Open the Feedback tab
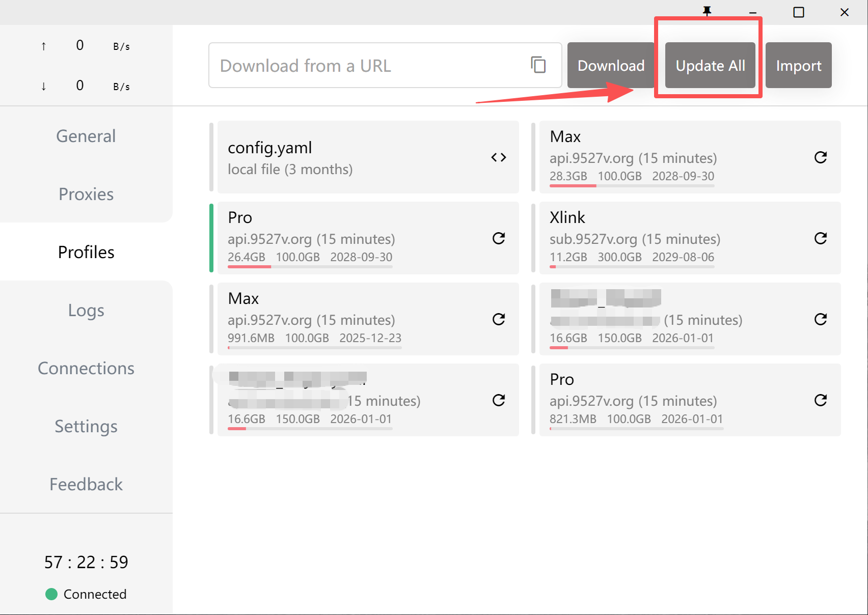The width and height of the screenshot is (868, 615). [x=86, y=484]
